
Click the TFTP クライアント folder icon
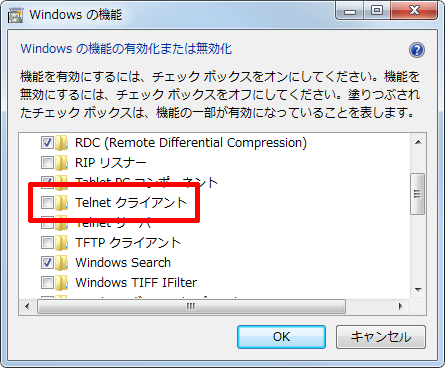point(62,243)
